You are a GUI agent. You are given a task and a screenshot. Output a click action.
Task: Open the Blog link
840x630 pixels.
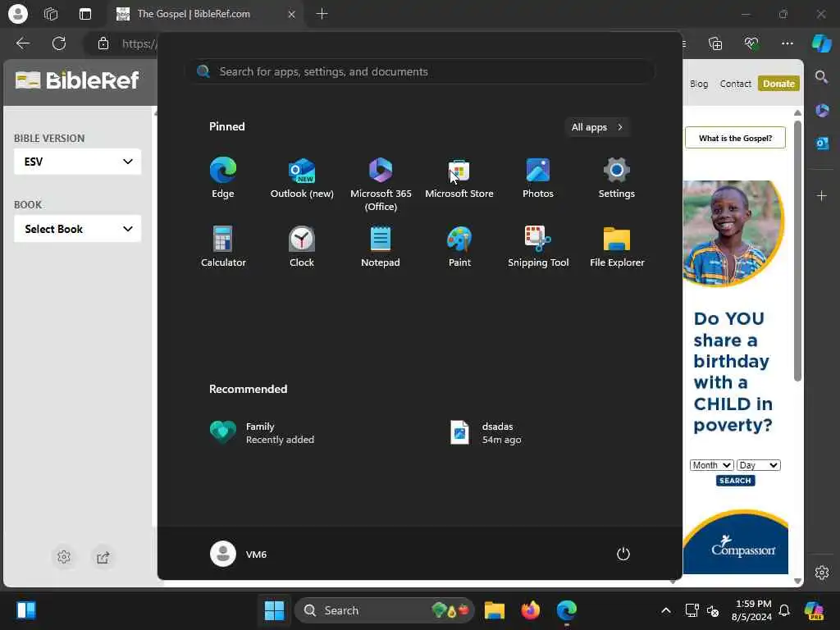[699, 84]
